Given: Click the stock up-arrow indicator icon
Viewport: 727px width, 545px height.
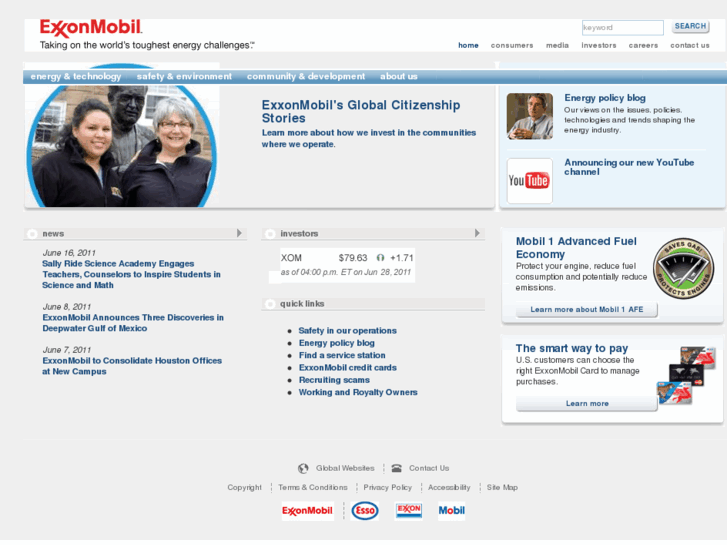Looking at the screenshot, I should click(x=380, y=258).
